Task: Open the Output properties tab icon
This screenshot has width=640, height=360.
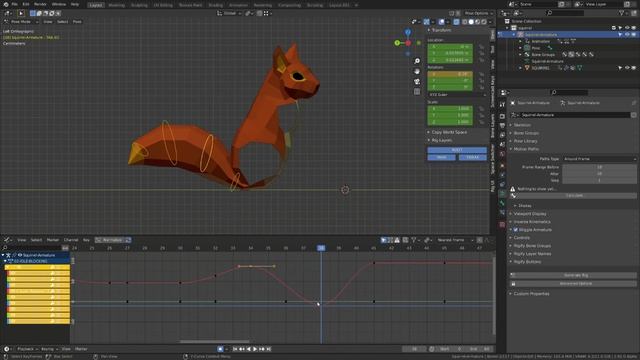Action: coord(502,126)
